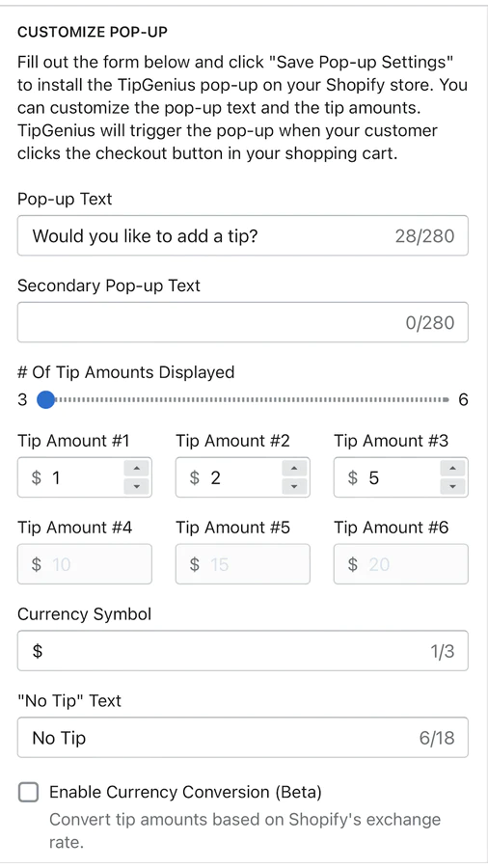Click the disabled Tip Amount #5 field
This screenshot has height=868, width=488.
coord(243,564)
